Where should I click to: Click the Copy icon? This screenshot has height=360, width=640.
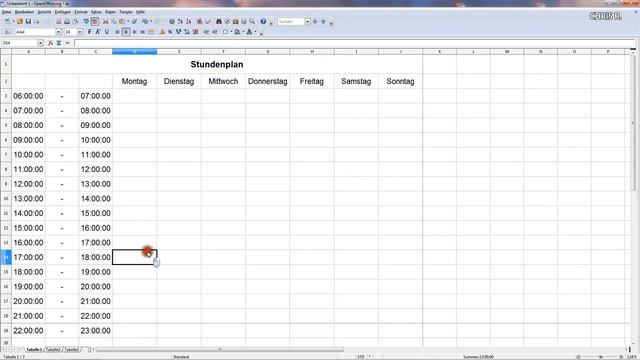(114, 21)
